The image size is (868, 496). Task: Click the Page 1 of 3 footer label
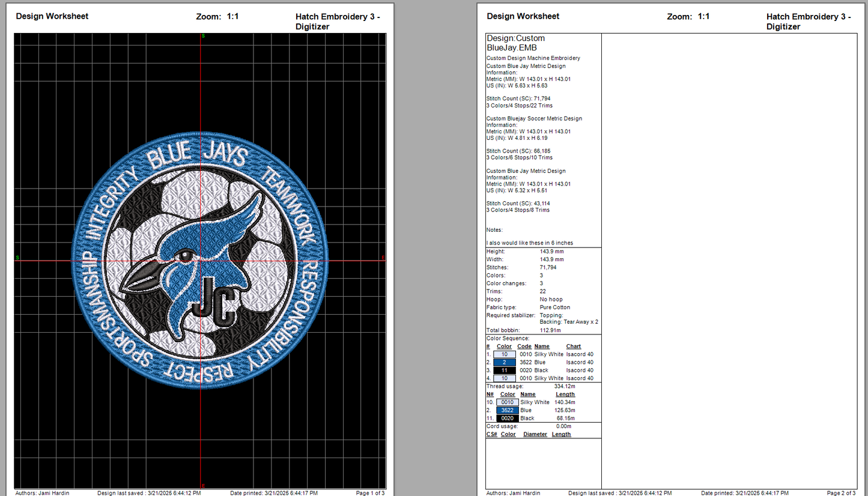[370, 493]
